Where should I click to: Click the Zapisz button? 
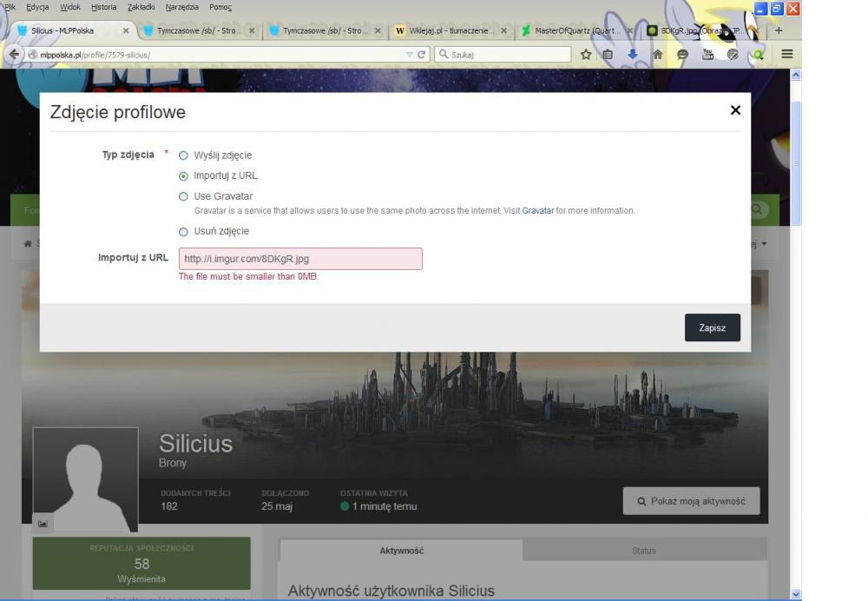tap(712, 327)
